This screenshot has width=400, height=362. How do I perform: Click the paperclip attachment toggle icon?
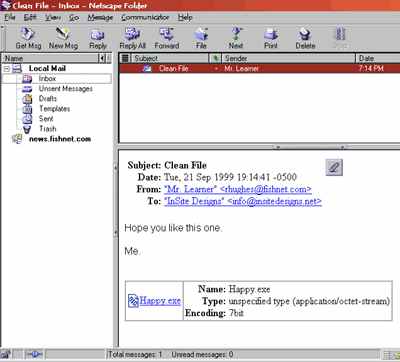pos(334,167)
